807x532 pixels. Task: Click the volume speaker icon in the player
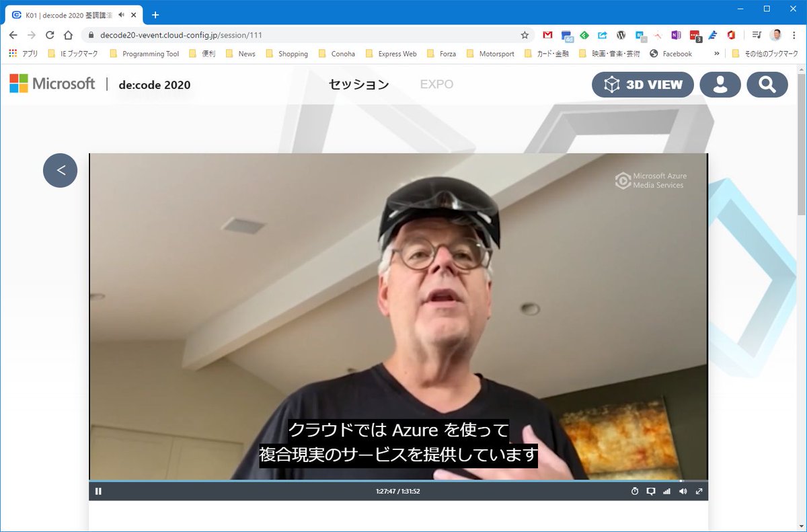point(682,491)
